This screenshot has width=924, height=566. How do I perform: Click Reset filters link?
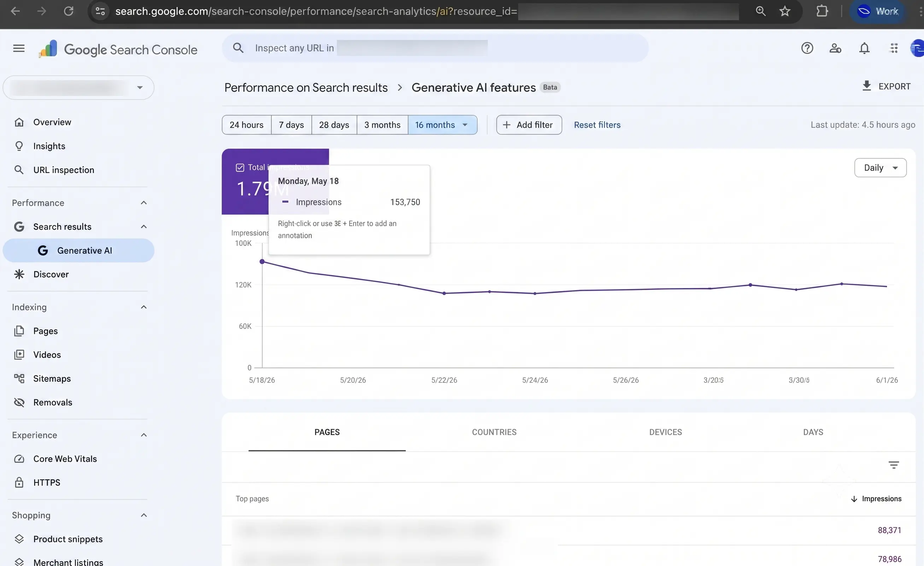[597, 125]
